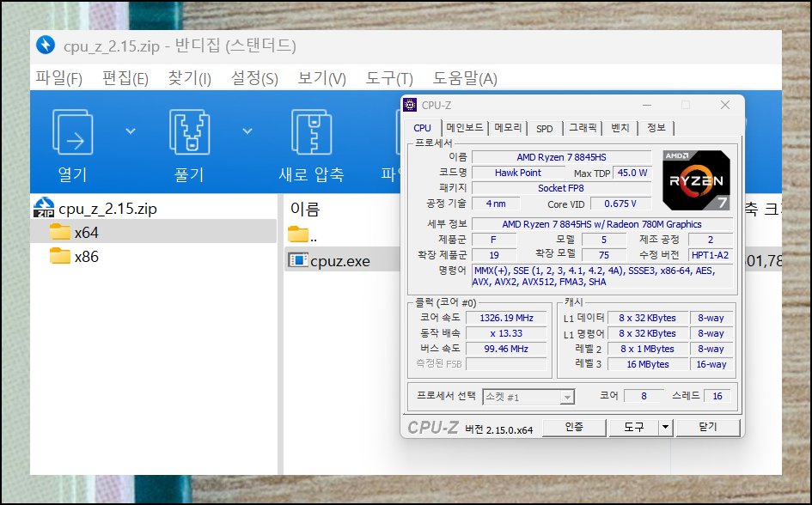Viewport: 812px width, 505px height.
Task: Click the HPT1-A2 revision value
Action: tap(710, 255)
